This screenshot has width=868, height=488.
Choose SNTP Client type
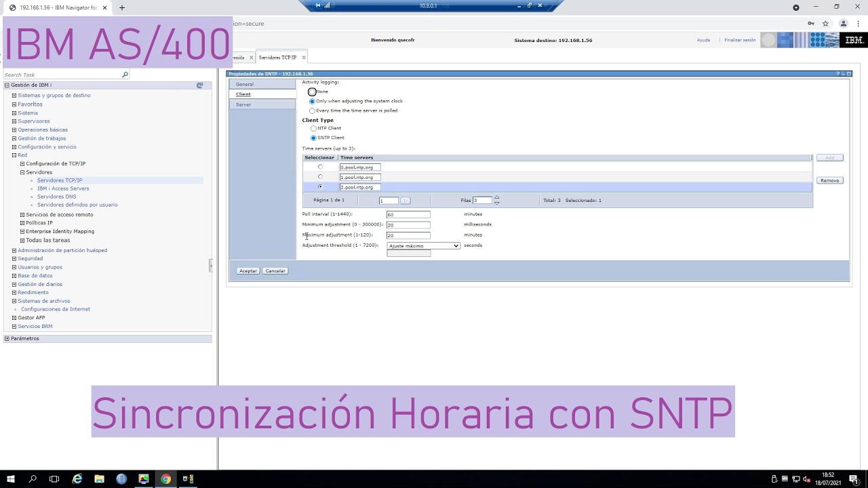[313, 138]
